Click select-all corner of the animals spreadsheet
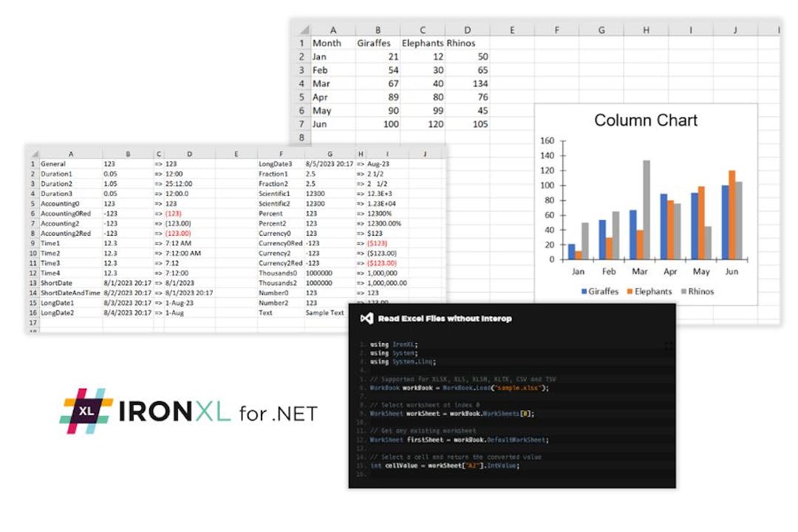 tap(303, 29)
